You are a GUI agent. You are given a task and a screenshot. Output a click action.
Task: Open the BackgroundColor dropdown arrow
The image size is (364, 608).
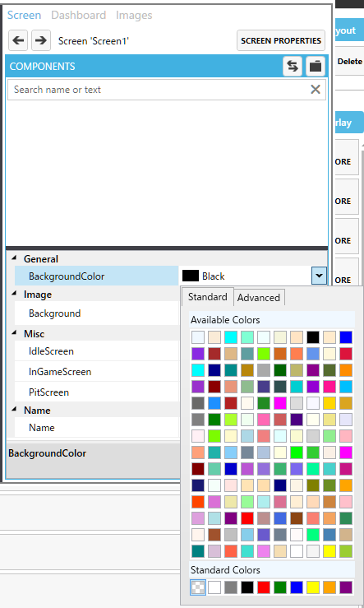click(319, 276)
